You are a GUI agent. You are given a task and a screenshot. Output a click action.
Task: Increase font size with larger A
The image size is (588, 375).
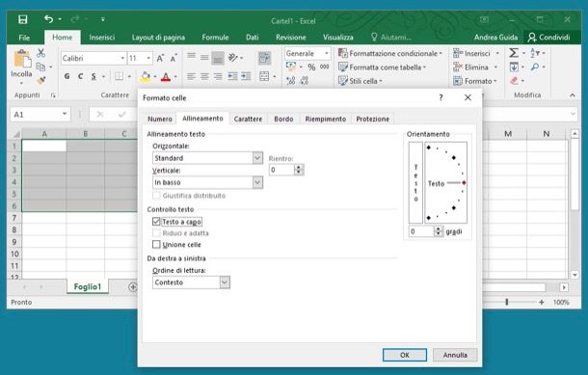[160, 59]
